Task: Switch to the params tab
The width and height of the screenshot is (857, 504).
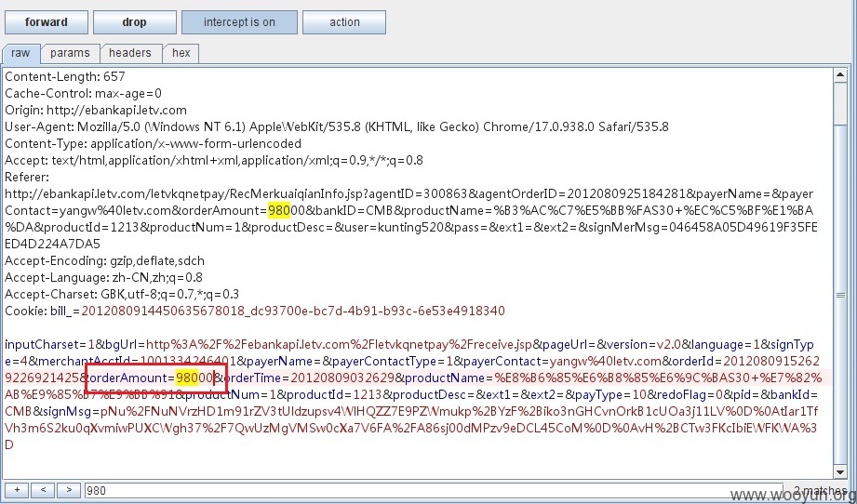Action: point(70,53)
